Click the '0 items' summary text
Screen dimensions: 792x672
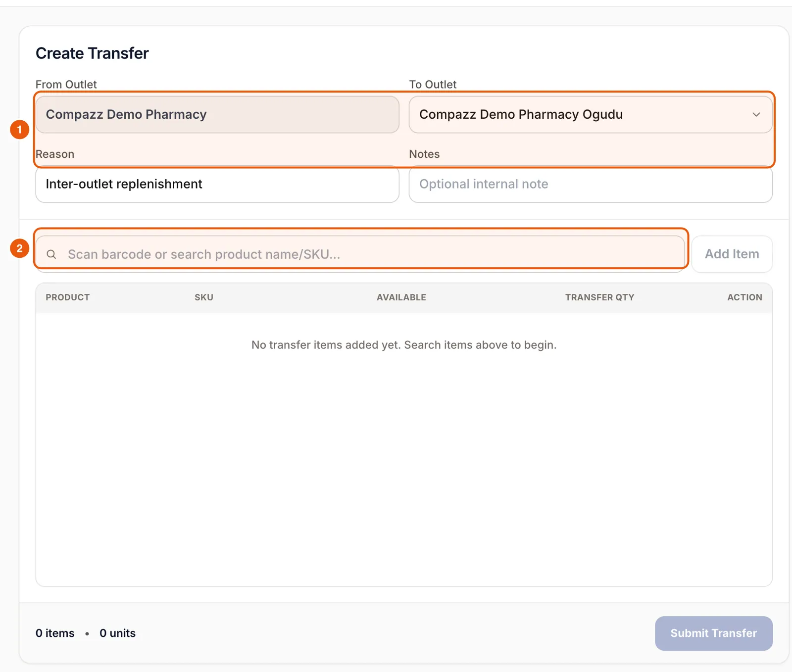(x=55, y=633)
